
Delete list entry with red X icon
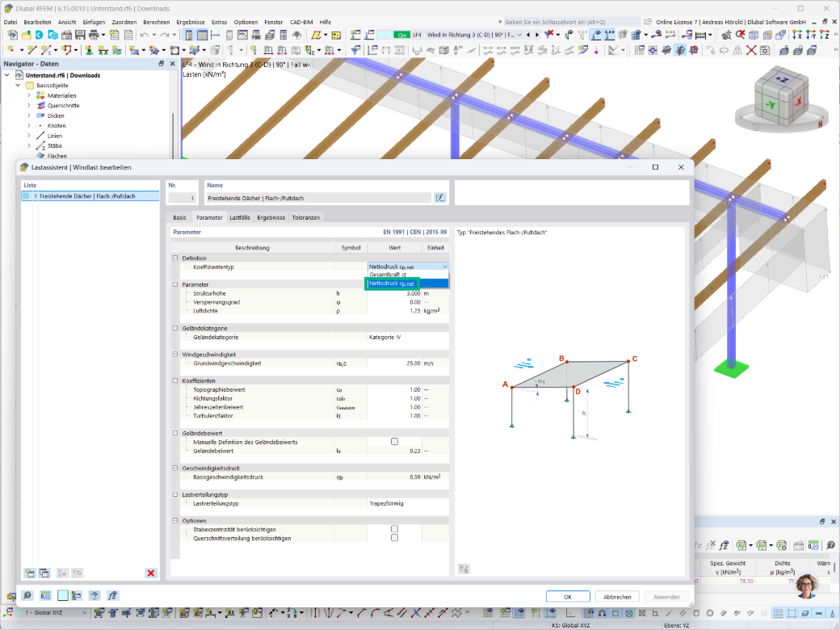pyautogui.click(x=151, y=573)
